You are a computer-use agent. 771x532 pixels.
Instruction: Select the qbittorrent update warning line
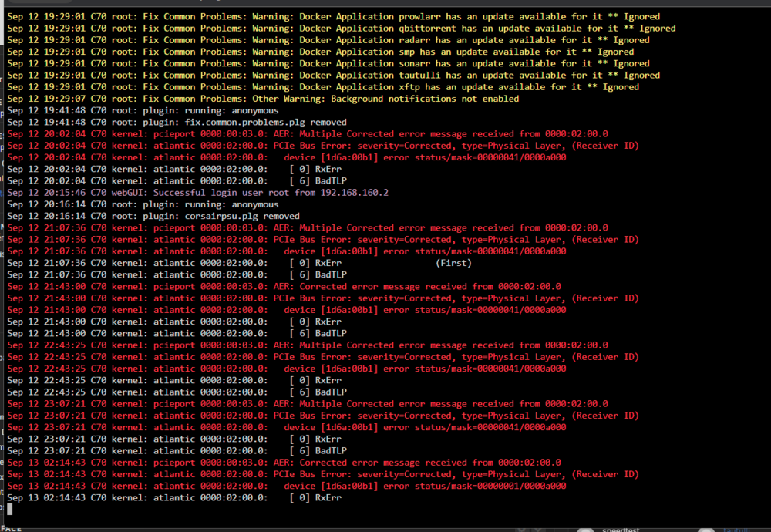click(x=342, y=29)
